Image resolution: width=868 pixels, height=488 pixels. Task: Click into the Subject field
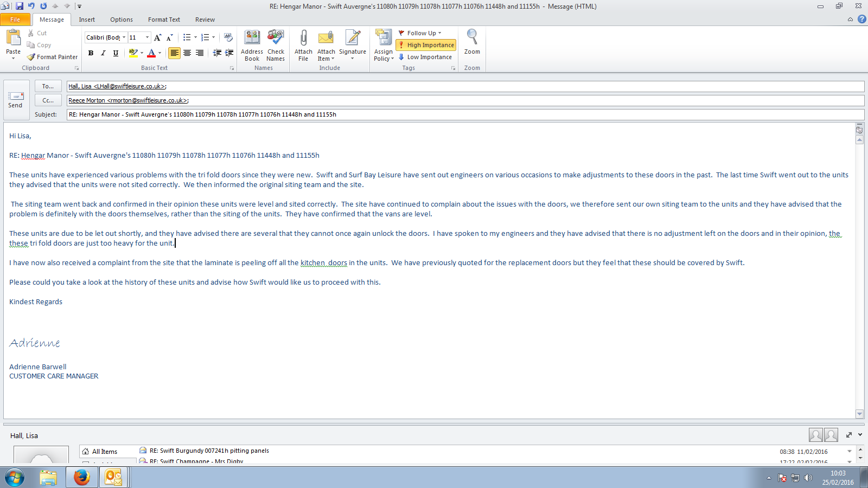click(x=465, y=114)
